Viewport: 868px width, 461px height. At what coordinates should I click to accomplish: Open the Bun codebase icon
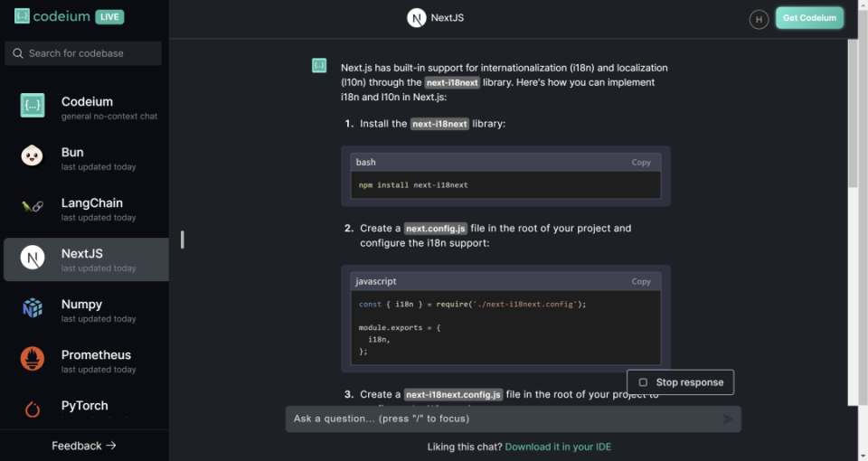(x=33, y=156)
